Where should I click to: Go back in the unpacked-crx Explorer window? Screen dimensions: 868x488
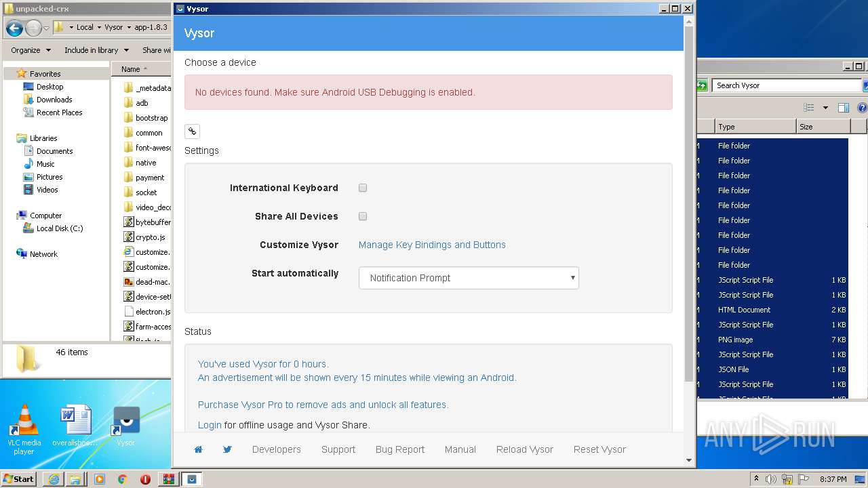14,28
